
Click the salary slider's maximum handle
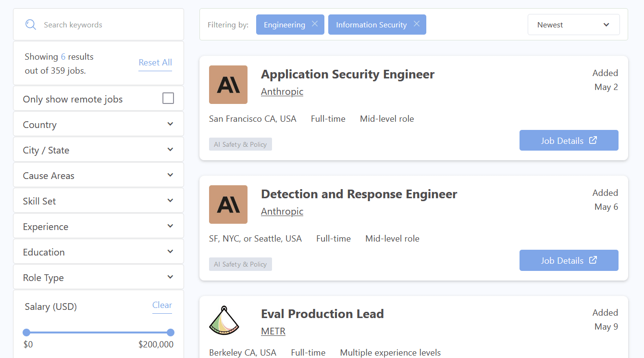point(171,332)
